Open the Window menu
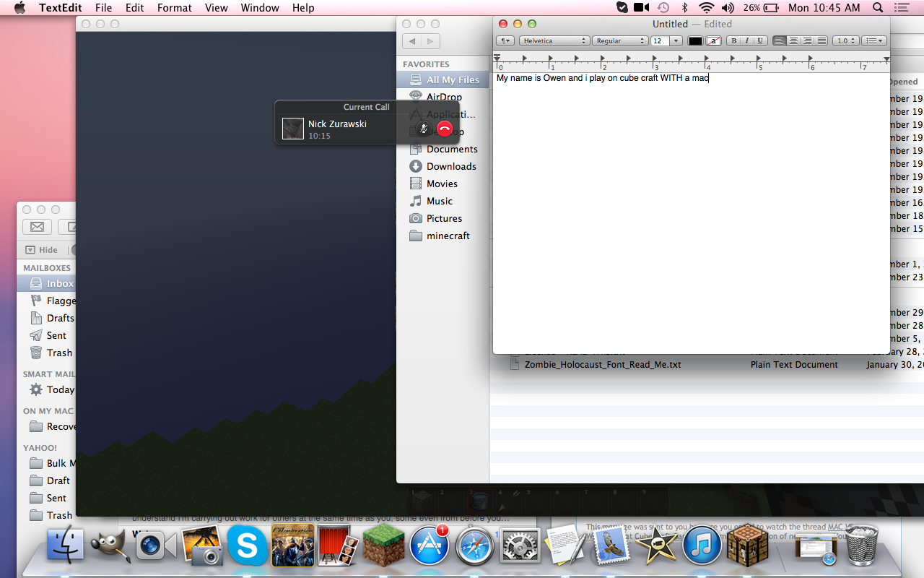 (260, 8)
